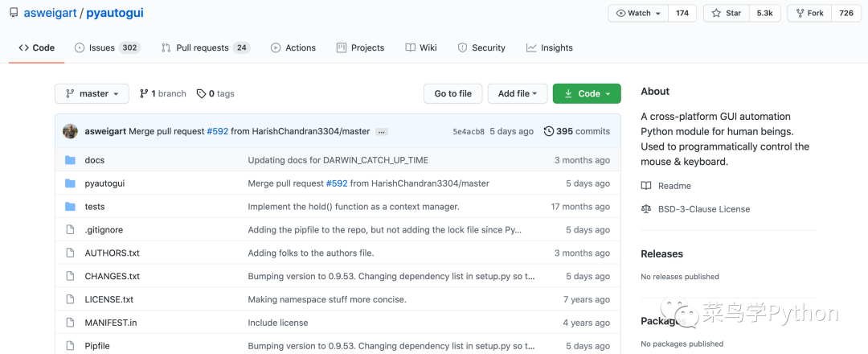Screen dimensions: 868x354
Task: Switch to the Issues tab
Action: pyautogui.click(x=108, y=47)
